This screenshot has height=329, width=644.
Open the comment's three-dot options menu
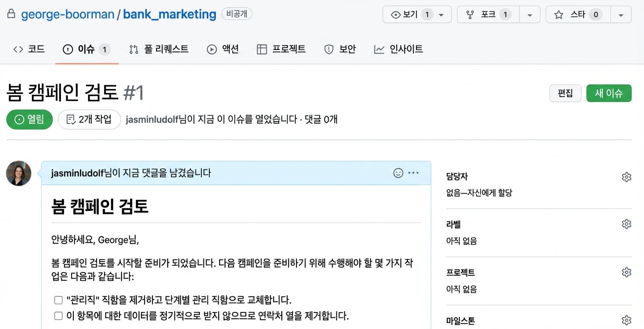coord(414,173)
